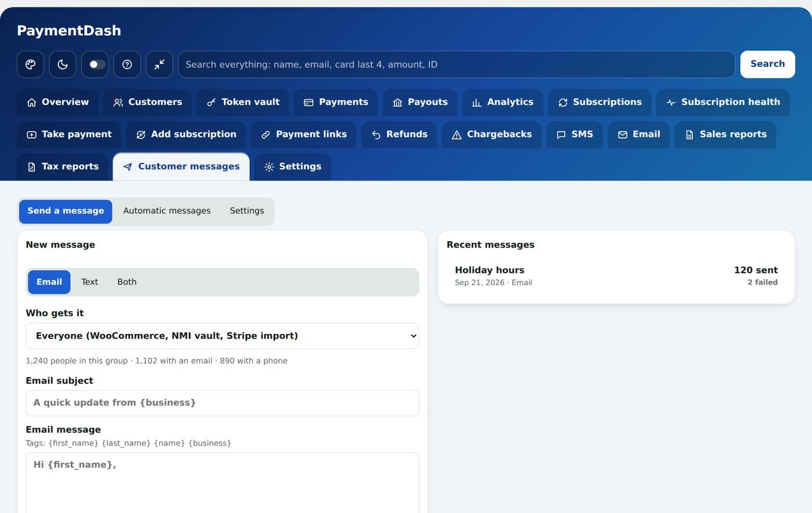Open the SMS tab
This screenshot has height=513, width=812.
click(575, 134)
